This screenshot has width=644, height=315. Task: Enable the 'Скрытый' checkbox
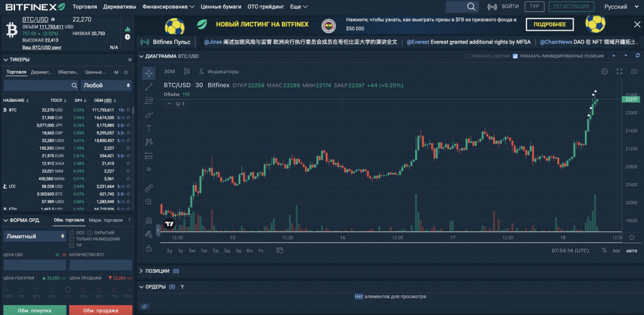[90, 233]
